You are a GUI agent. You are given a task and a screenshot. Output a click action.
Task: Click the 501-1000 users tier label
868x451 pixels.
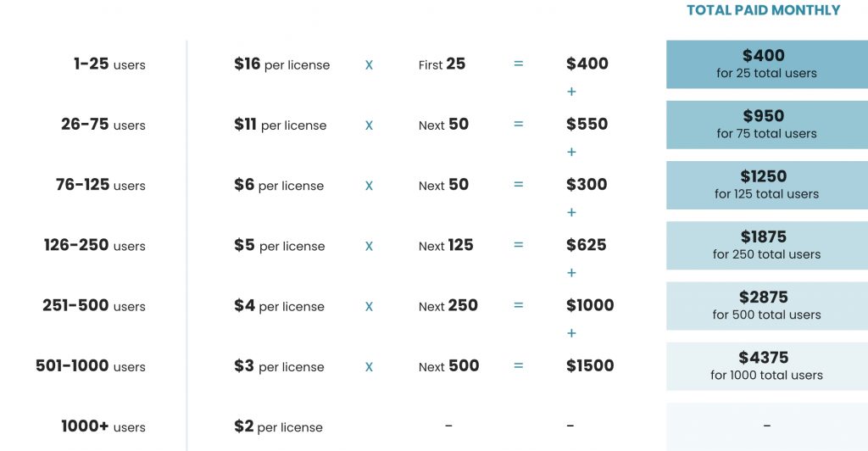[91, 366]
